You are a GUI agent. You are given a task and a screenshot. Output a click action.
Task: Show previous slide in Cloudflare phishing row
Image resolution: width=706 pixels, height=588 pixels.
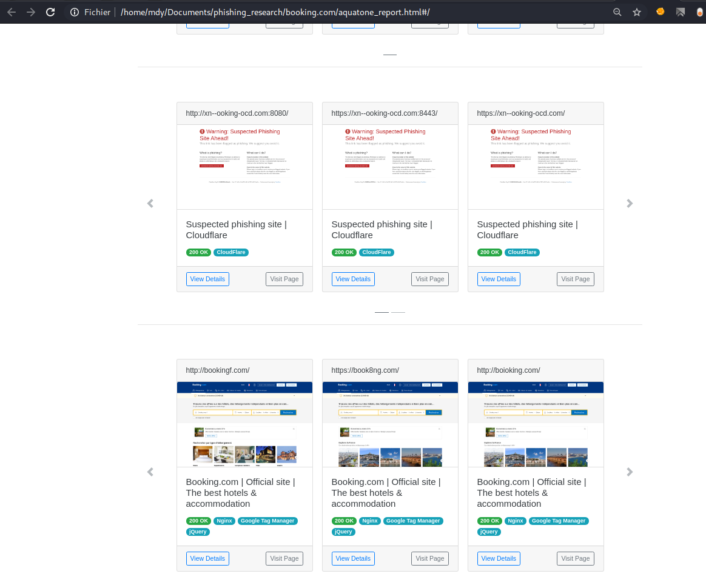(x=150, y=204)
